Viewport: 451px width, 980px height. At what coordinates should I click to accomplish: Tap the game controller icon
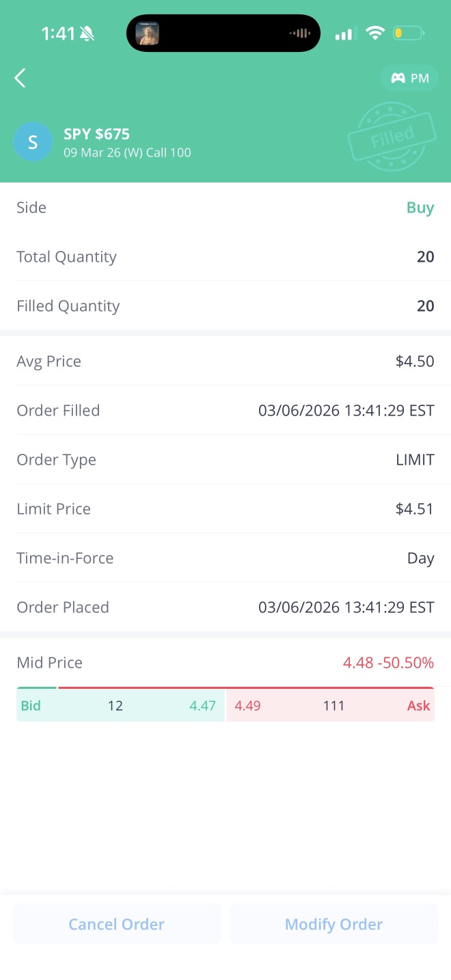(x=398, y=78)
